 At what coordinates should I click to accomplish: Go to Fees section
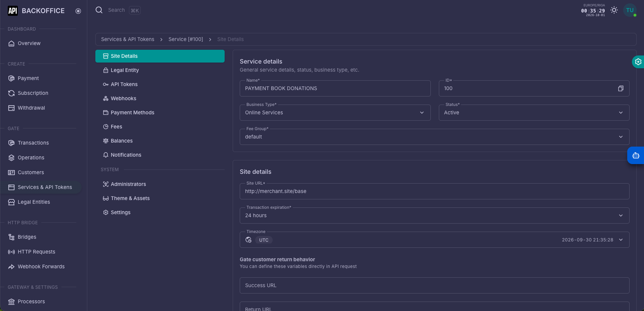[160, 127]
